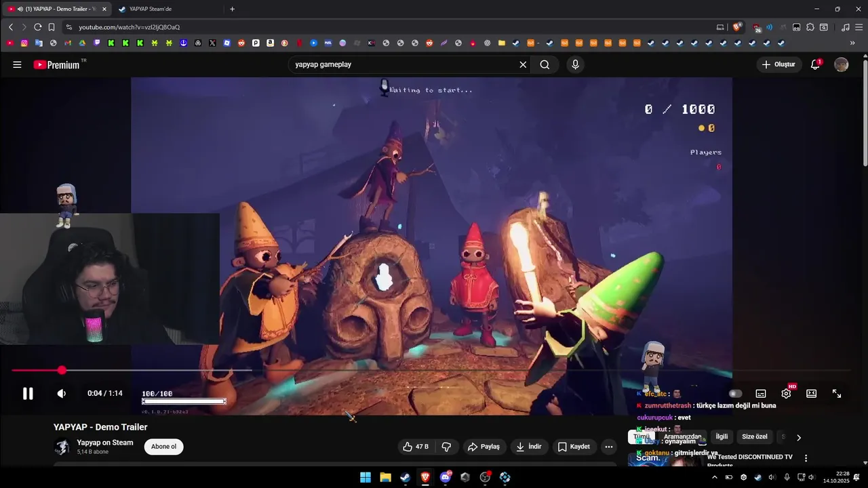Reload the page with the refresh icon

[38, 27]
